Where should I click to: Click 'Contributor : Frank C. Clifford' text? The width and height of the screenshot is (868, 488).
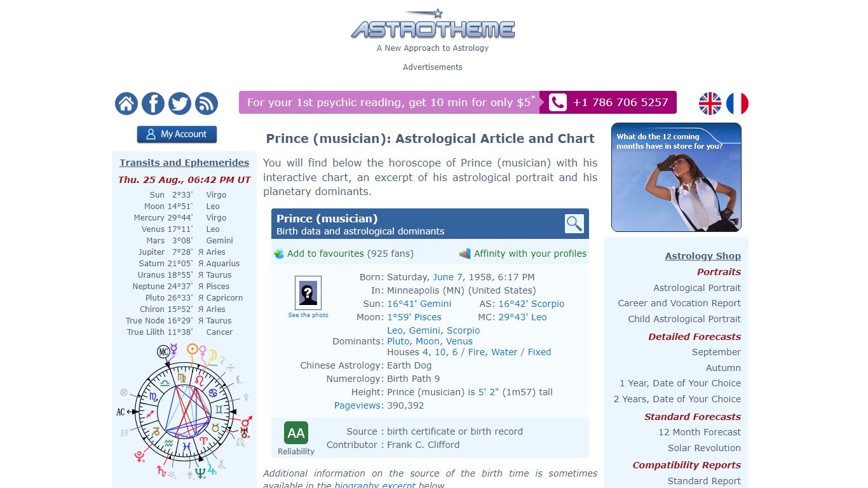[x=393, y=445]
